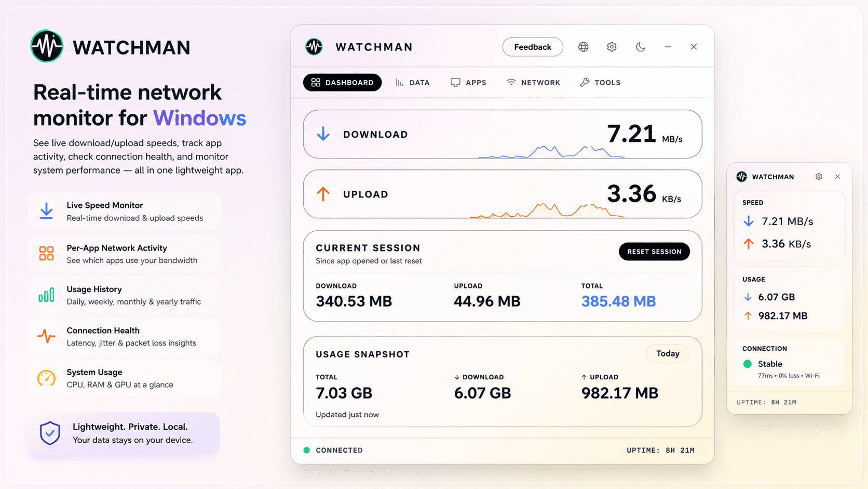Close the mini Watchman widget
The width and height of the screenshot is (868, 489).
837,177
